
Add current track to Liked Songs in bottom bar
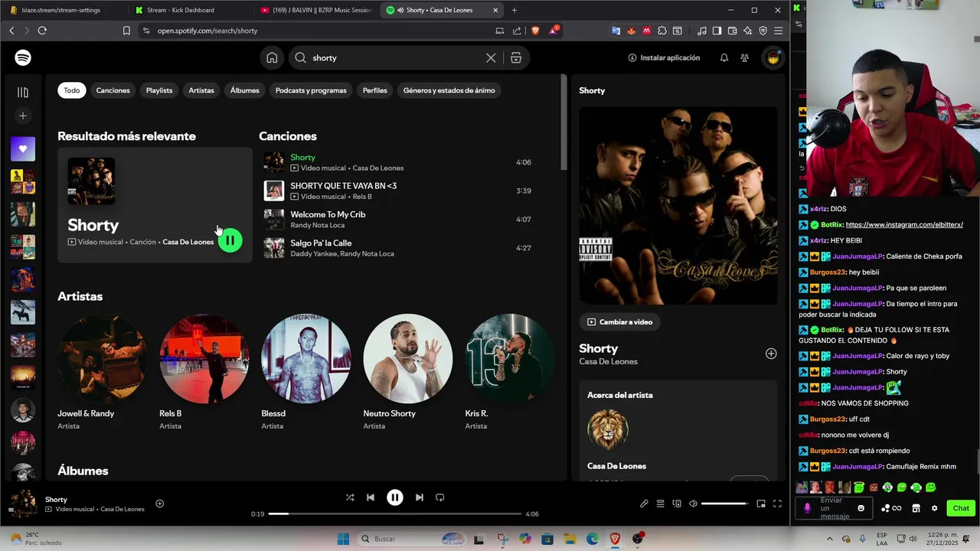point(160,504)
